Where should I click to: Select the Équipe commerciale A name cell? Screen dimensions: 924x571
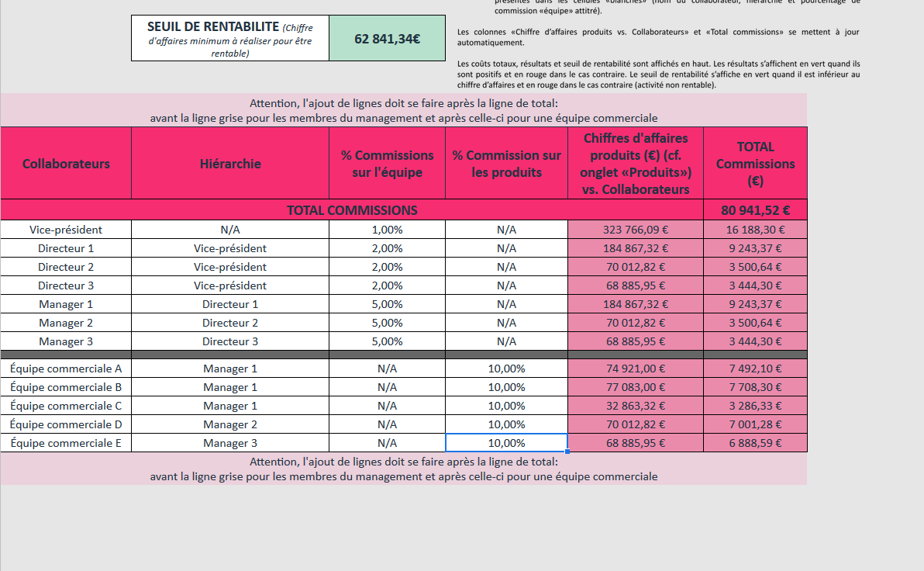click(x=66, y=369)
